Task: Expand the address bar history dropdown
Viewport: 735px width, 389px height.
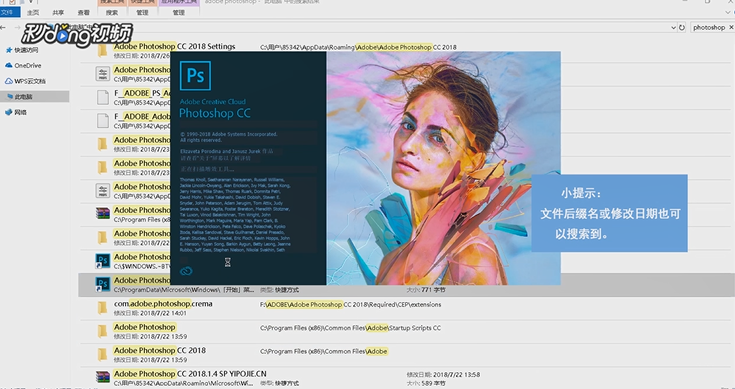Action: click(674, 28)
